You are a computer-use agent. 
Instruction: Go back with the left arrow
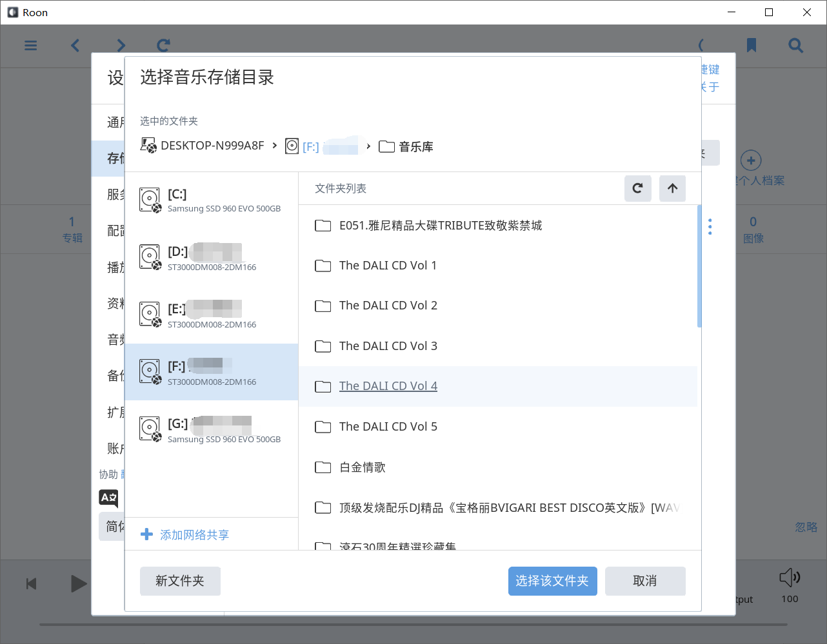tap(75, 45)
